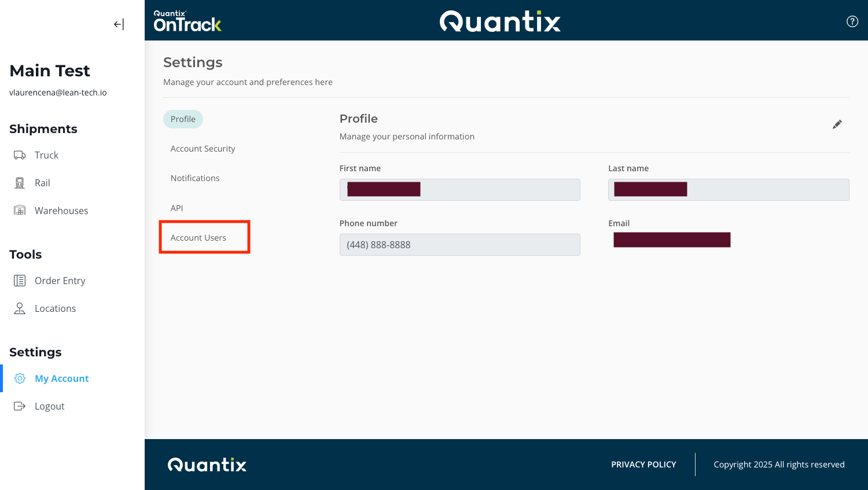Open the Rail shipments section
Viewport: 868px width, 490px height.
[19, 182]
